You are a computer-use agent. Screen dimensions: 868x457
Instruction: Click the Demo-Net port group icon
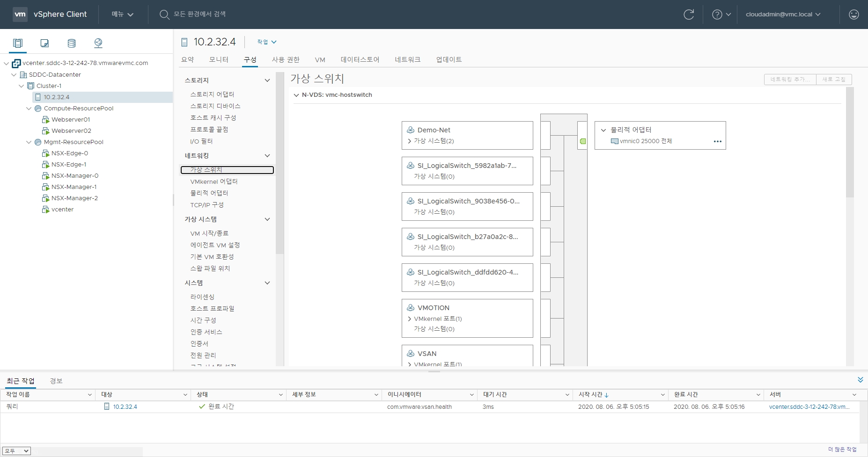(x=411, y=130)
